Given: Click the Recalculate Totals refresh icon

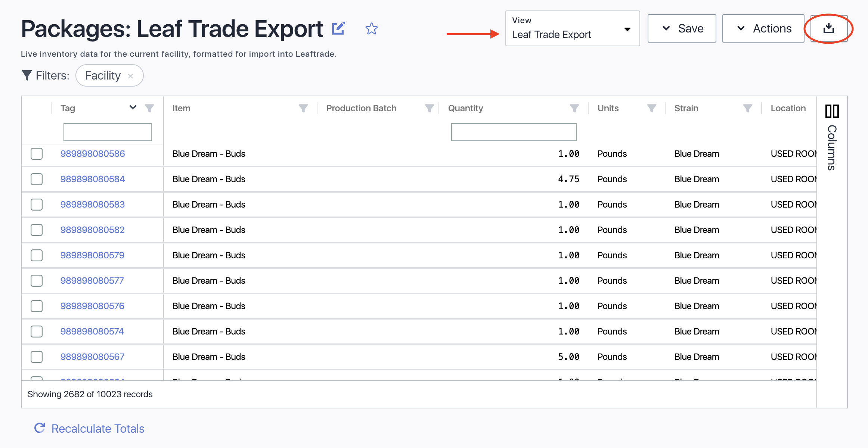Looking at the screenshot, I should pyautogui.click(x=40, y=428).
